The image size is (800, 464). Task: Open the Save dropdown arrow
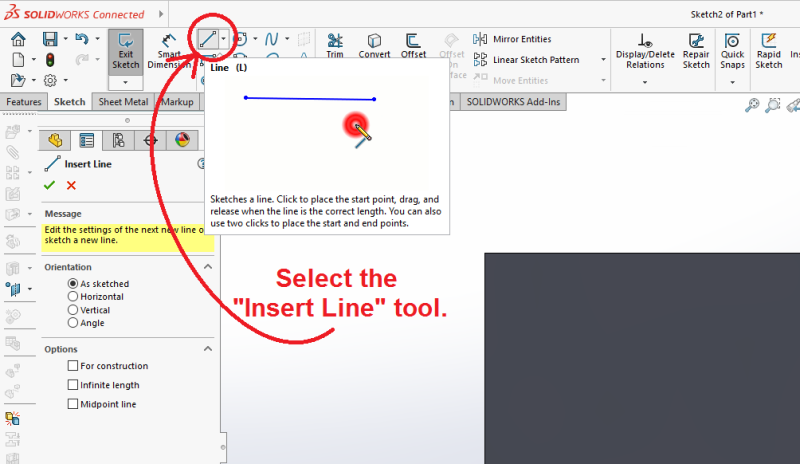(x=65, y=39)
